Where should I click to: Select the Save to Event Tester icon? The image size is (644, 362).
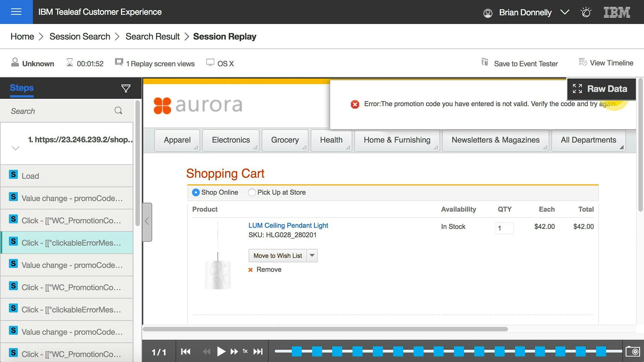[485, 62]
